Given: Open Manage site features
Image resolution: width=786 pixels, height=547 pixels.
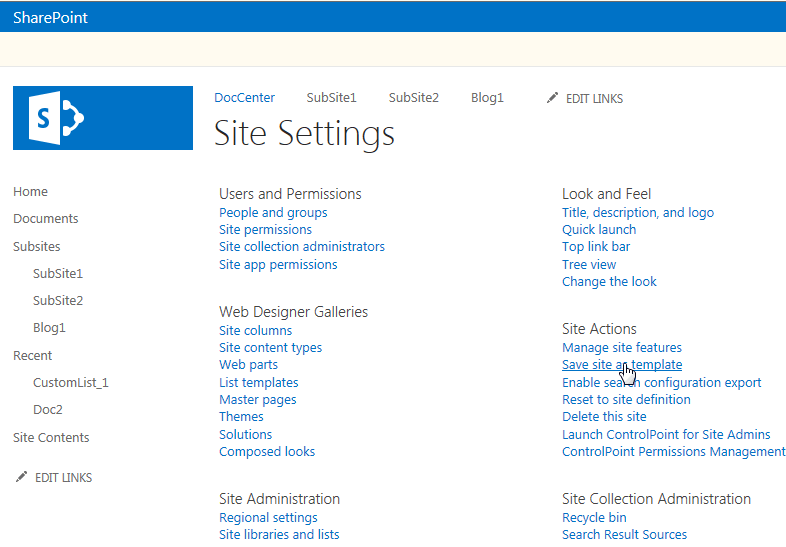Looking at the screenshot, I should 622,348.
